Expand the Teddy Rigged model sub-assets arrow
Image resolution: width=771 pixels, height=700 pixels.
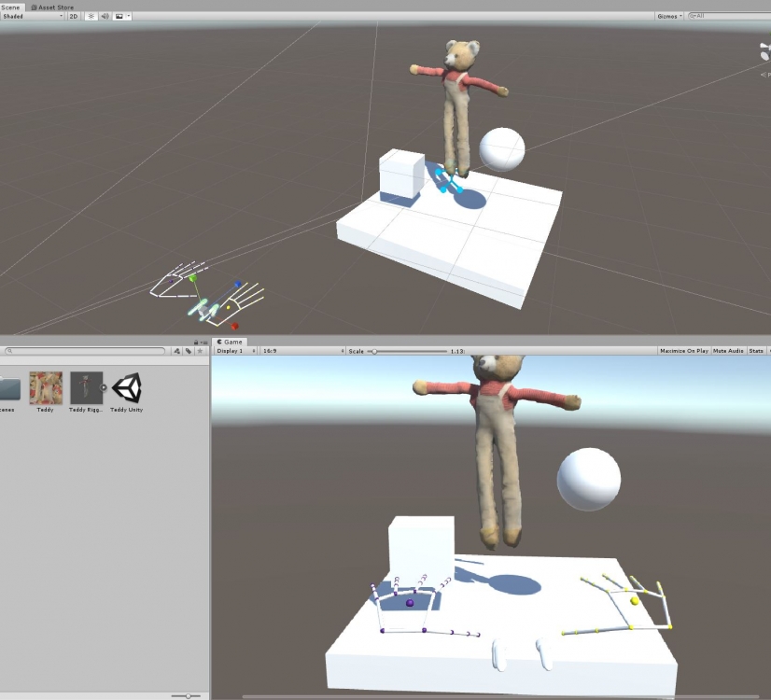pyautogui.click(x=105, y=387)
